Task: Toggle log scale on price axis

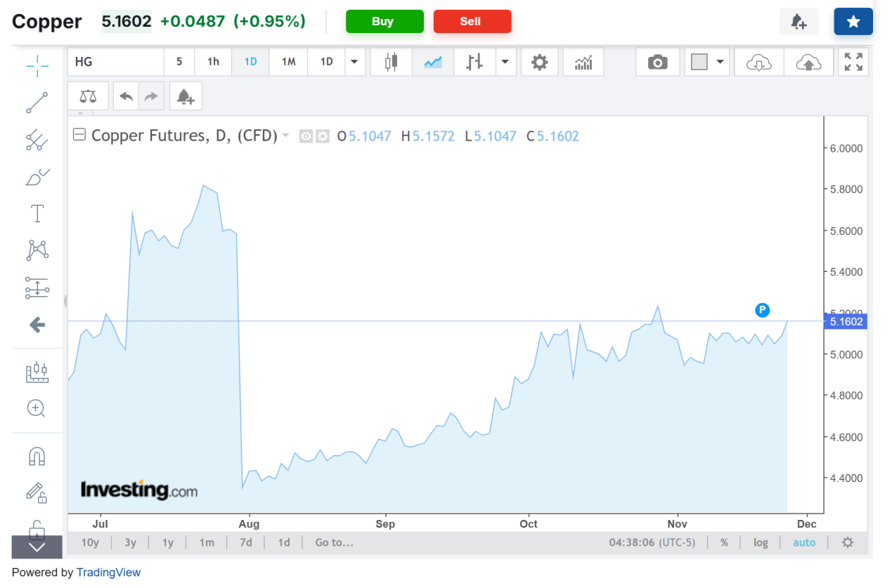Action: pos(761,542)
